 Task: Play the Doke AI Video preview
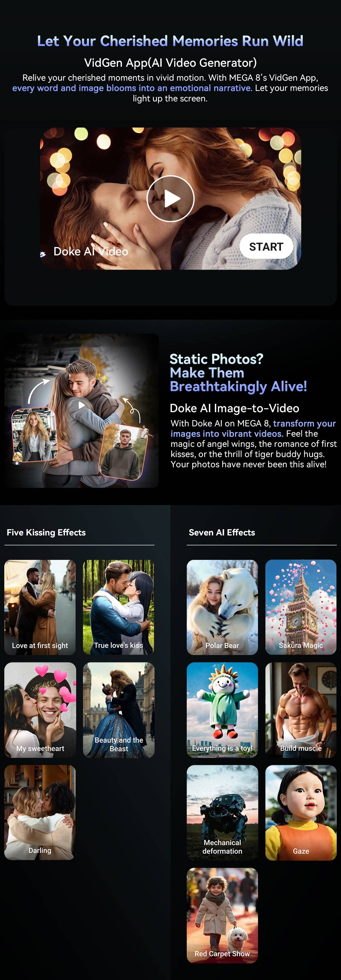point(170,199)
